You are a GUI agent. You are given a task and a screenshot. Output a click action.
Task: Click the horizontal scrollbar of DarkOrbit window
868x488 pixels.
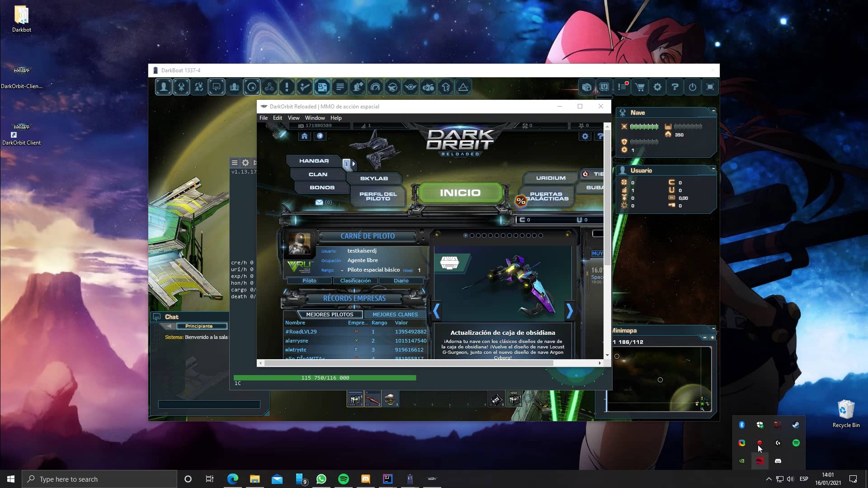pyautogui.click(x=409, y=363)
